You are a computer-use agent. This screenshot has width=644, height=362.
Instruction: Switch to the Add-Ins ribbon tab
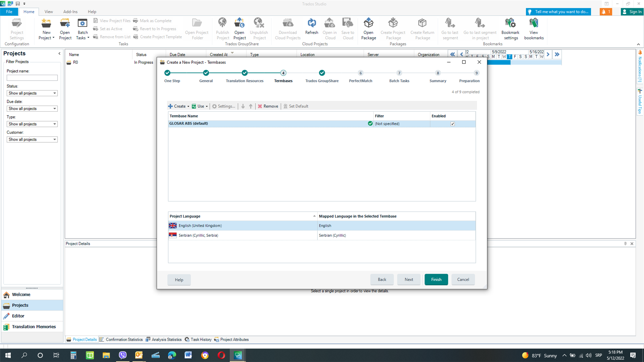pyautogui.click(x=70, y=12)
